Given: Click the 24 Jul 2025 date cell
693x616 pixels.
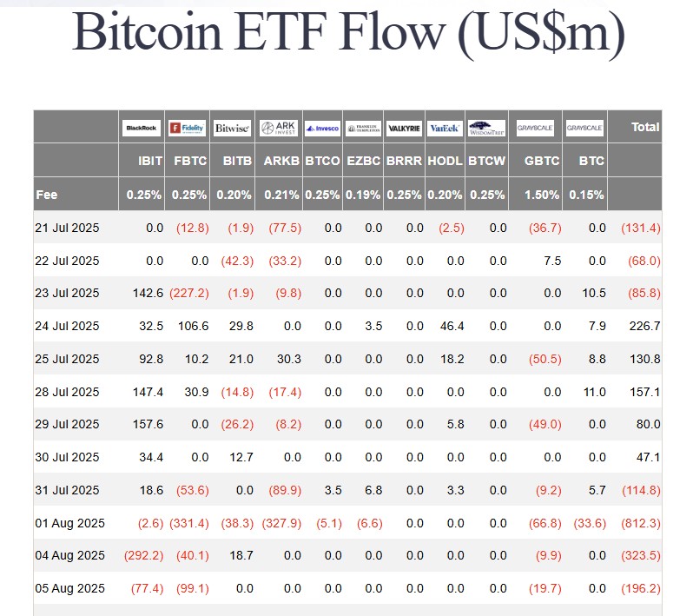Looking at the screenshot, I should 68,326.
